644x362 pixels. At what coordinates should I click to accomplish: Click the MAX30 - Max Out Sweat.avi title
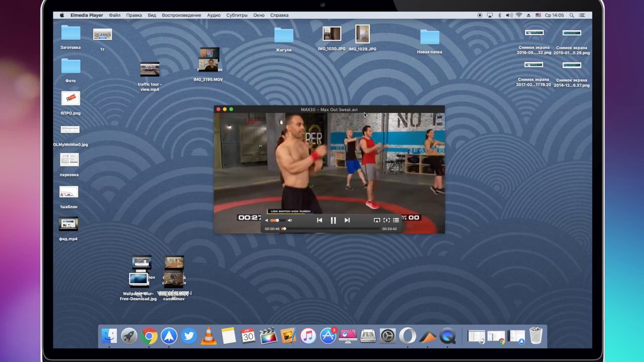point(329,110)
